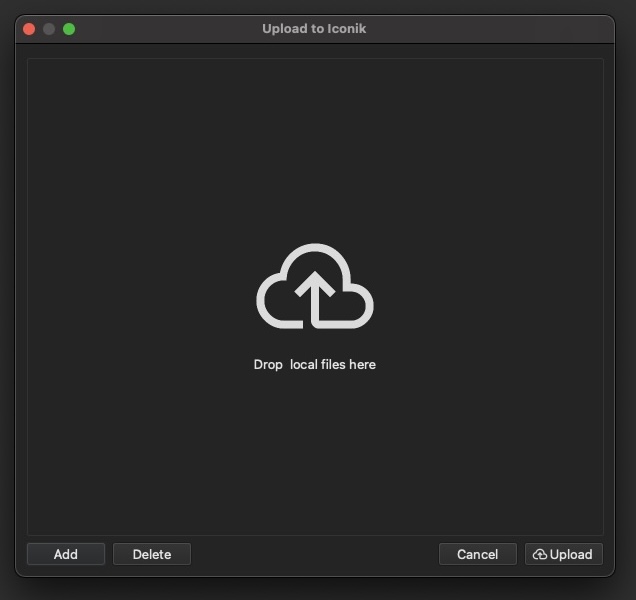Click the right lobe of the cloud outline

click(x=359, y=304)
